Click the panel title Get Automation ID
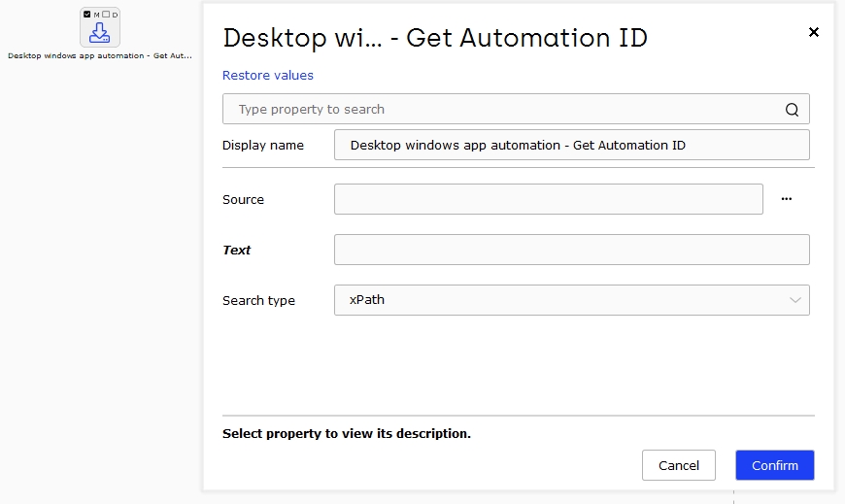 tap(435, 38)
